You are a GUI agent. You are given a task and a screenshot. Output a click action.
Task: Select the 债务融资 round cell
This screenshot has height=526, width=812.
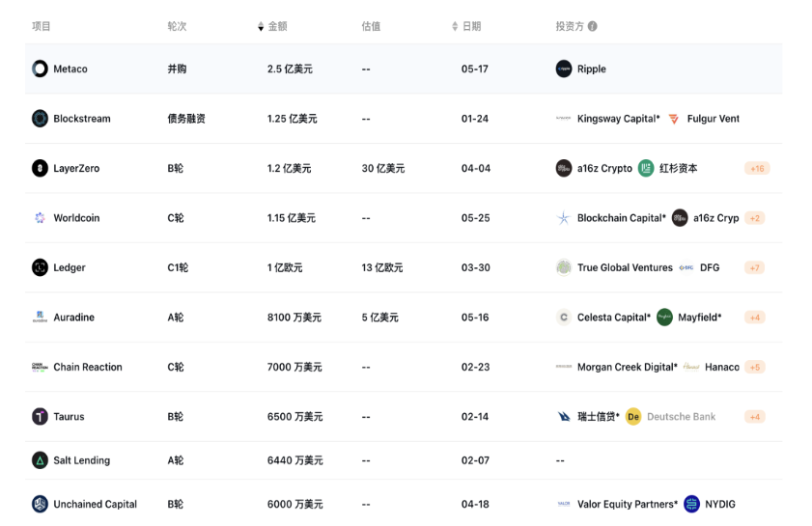point(186,119)
